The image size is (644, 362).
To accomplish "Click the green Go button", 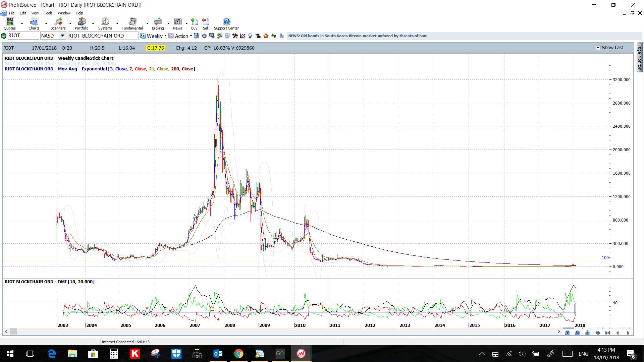I will coord(4,36).
